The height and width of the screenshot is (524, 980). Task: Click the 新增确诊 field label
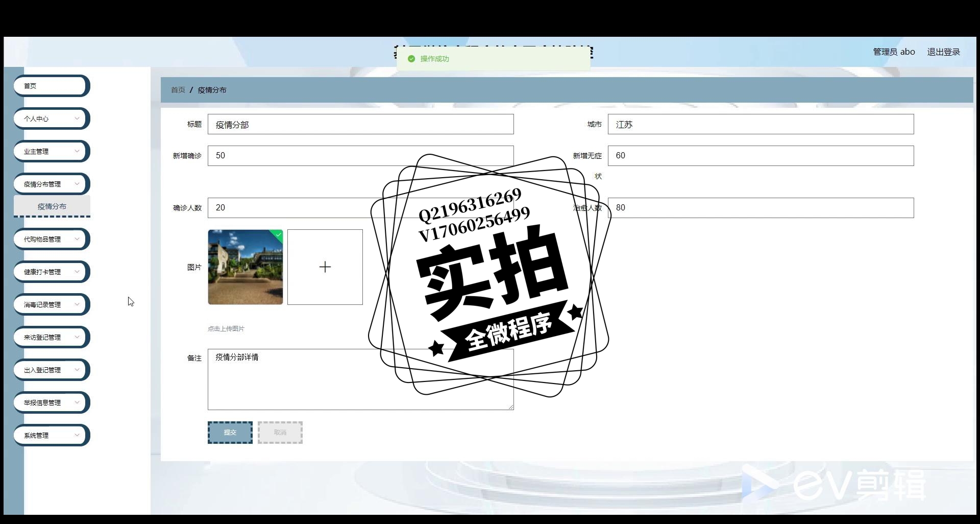click(x=187, y=156)
